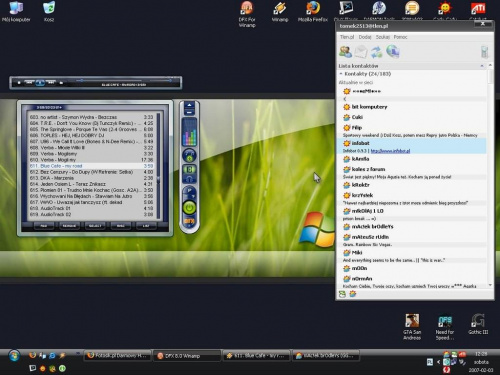The image size is (500, 375).
Task: Click the DFX panel up arrow button
Action: (189, 105)
